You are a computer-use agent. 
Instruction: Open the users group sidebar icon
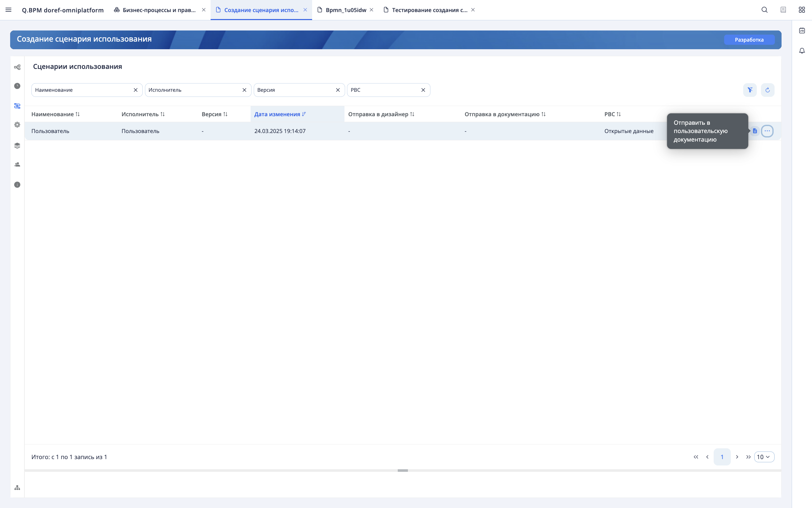[x=17, y=165]
